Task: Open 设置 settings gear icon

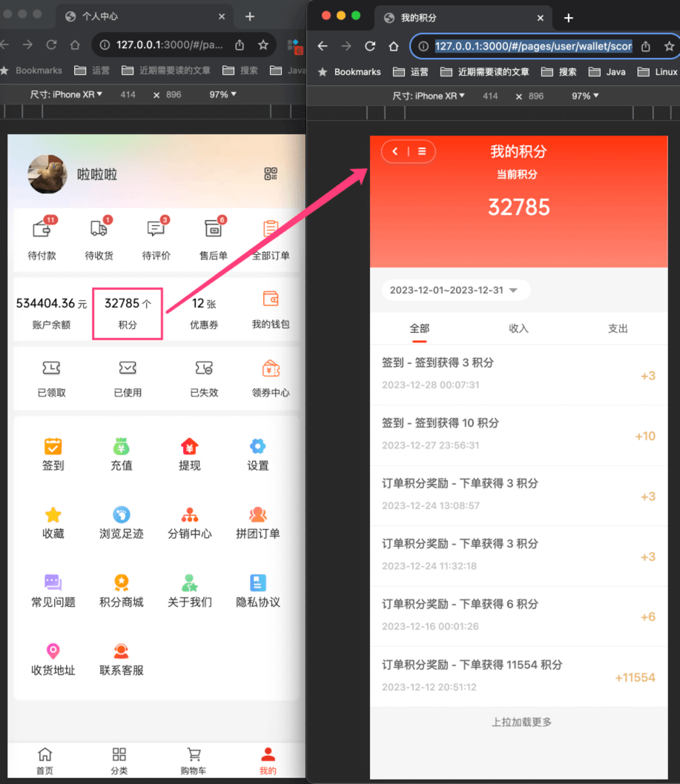Action: point(257,447)
